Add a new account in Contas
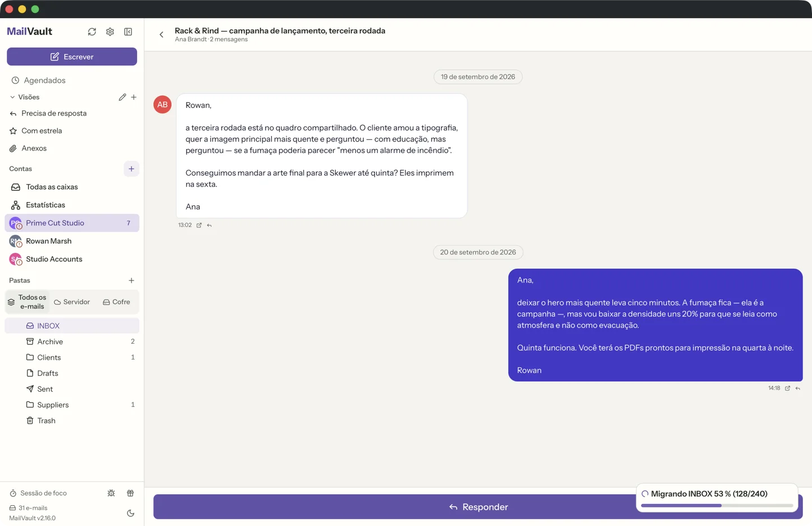The width and height of the screenshot is (812, 526). 131,169
